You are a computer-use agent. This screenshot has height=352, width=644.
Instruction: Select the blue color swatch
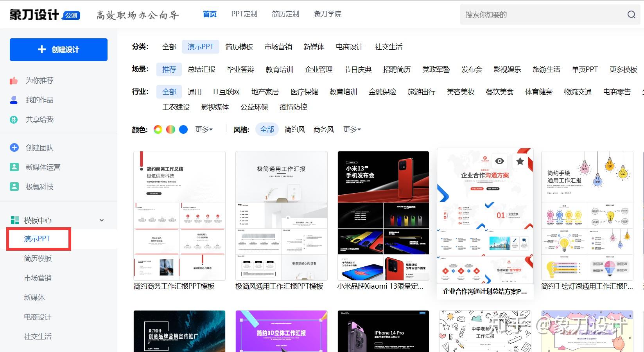(183, 129)
